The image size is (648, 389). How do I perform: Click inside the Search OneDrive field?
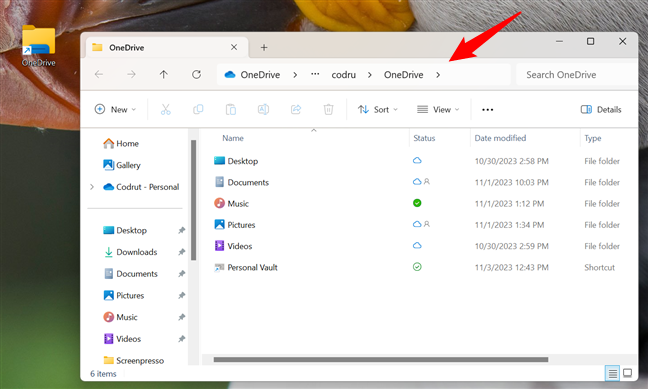coord(577,75)
